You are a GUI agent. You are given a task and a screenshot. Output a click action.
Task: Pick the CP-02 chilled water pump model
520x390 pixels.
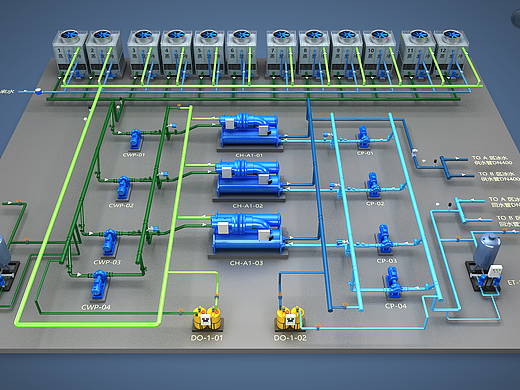tap(374, 185)
